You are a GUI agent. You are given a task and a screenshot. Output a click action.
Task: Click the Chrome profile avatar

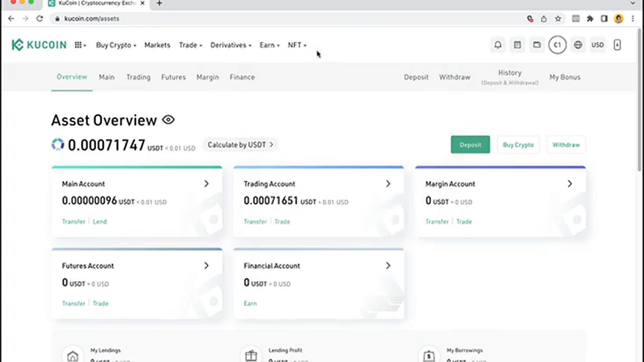pyautogui.click(x=619, y=19)
